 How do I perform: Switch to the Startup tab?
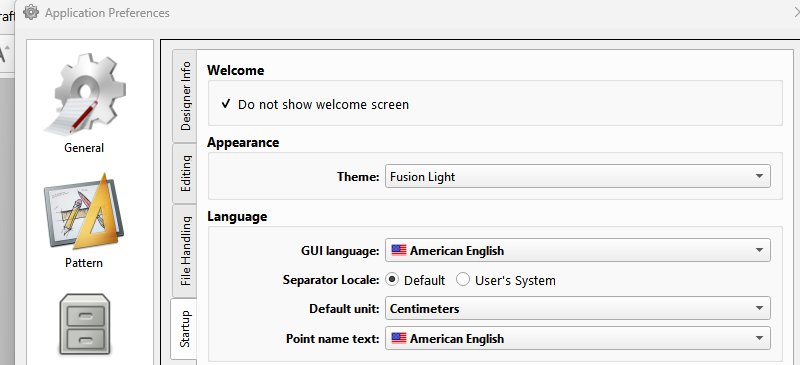184,329
